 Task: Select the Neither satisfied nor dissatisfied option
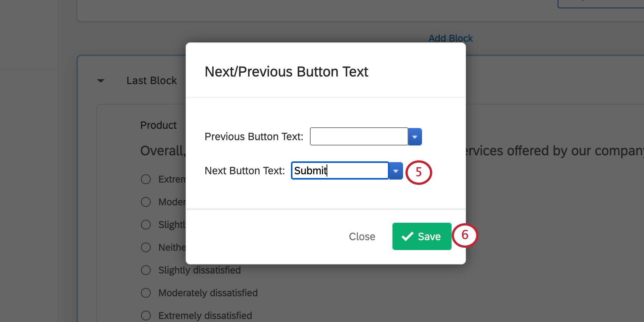point(146,247)
